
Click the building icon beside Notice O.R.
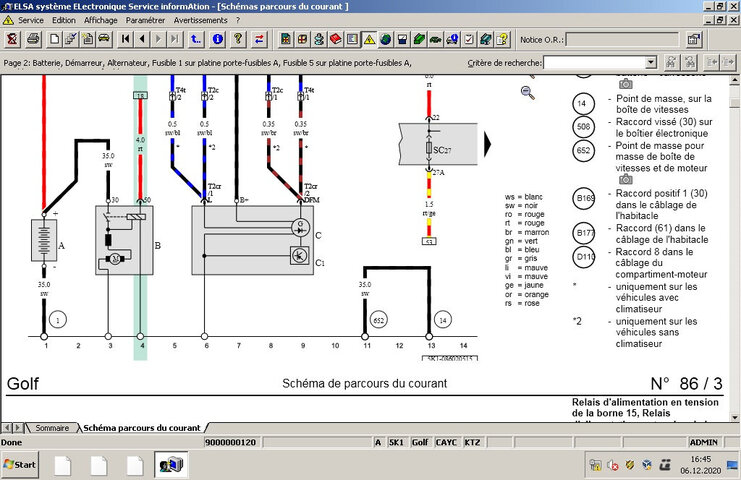point(693,40)
